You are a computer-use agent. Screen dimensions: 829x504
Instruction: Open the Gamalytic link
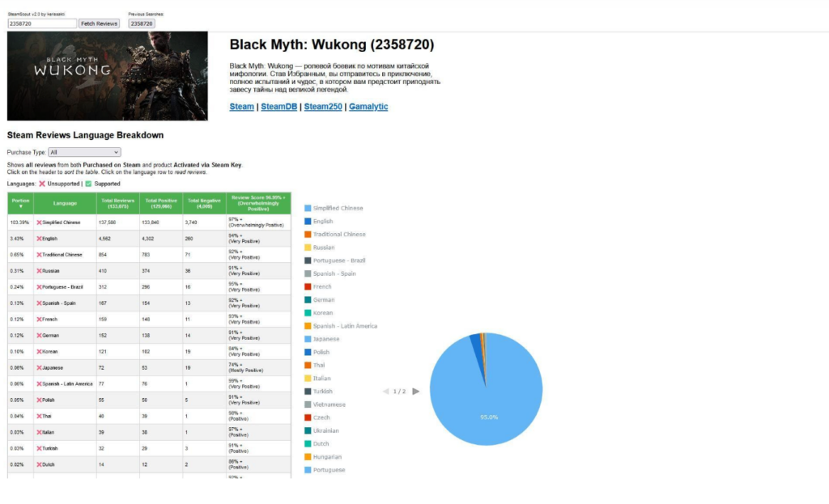(x=368, y=107)
